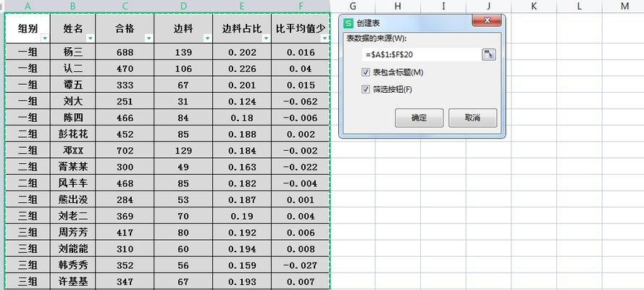
Task: Click the 组别 header cell
Action: (28, 28)
